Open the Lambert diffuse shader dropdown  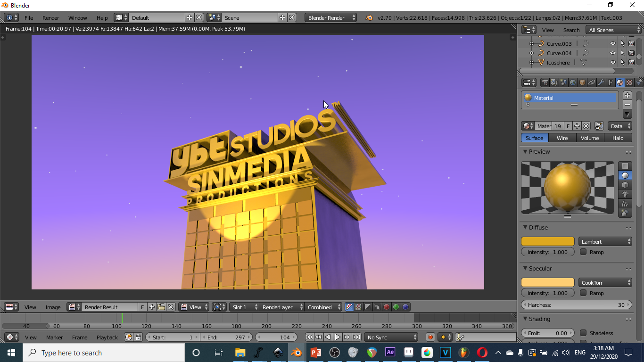tap(605, 241)
